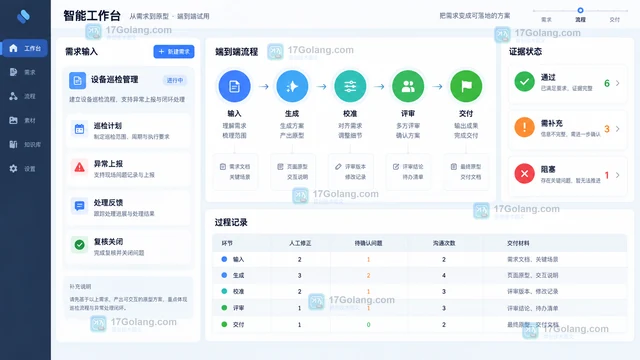Click the red count 1 on 阻塞 card
Image resolution: width=640 pixels, height=360 pixels.
tap(607, 175)
